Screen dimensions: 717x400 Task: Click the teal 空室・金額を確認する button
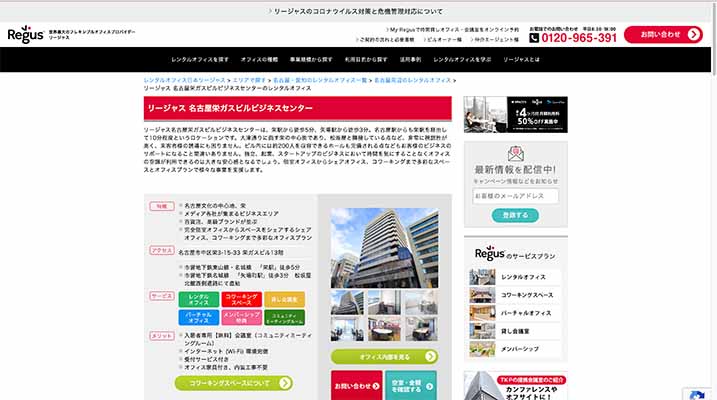(x=411, y=385)
